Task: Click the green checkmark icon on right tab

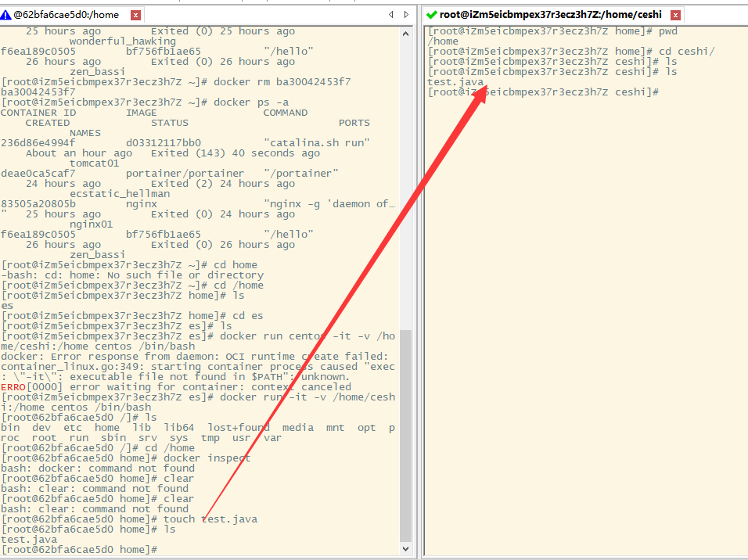Action: click(432, 15)
